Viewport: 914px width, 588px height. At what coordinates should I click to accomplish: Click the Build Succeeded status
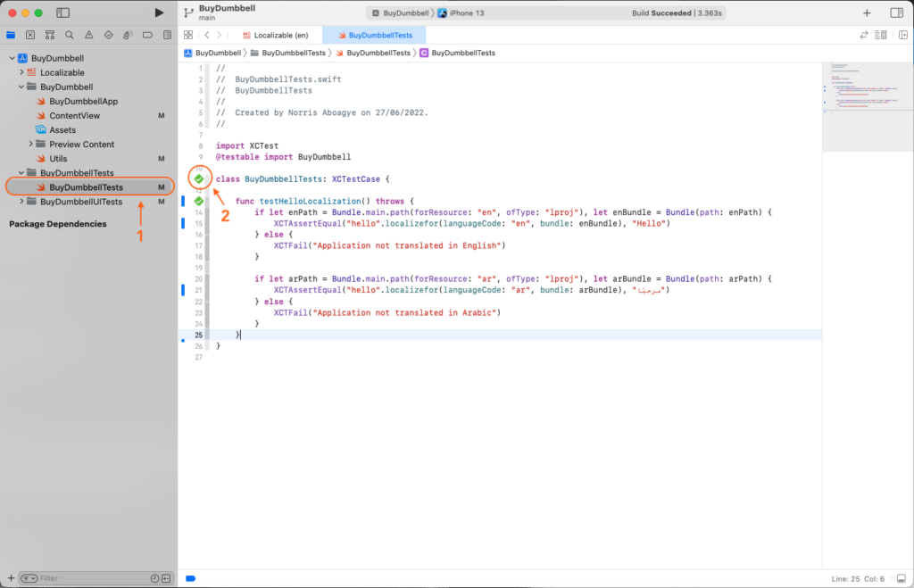tap(677, 12)
